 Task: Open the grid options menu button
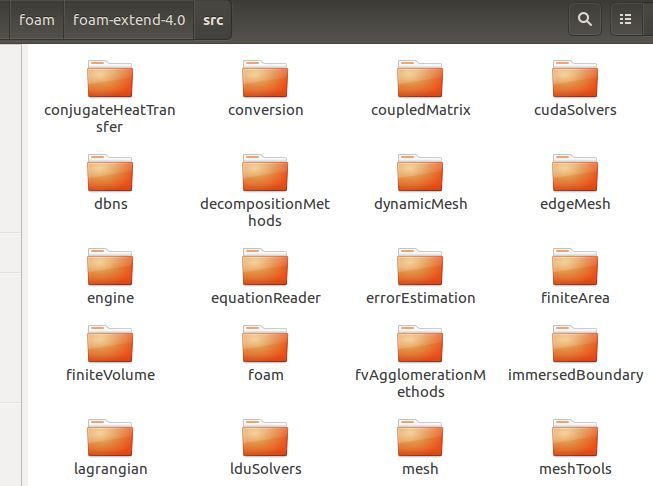648,19
